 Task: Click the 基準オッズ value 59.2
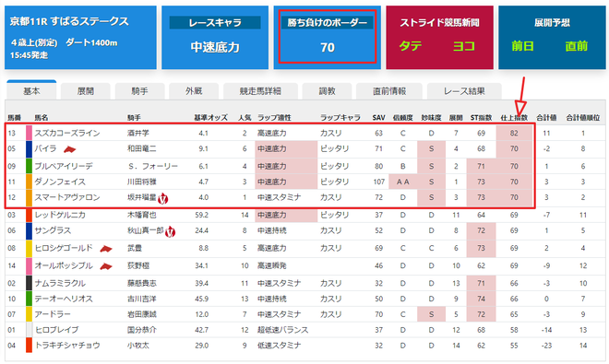(201, 215)
